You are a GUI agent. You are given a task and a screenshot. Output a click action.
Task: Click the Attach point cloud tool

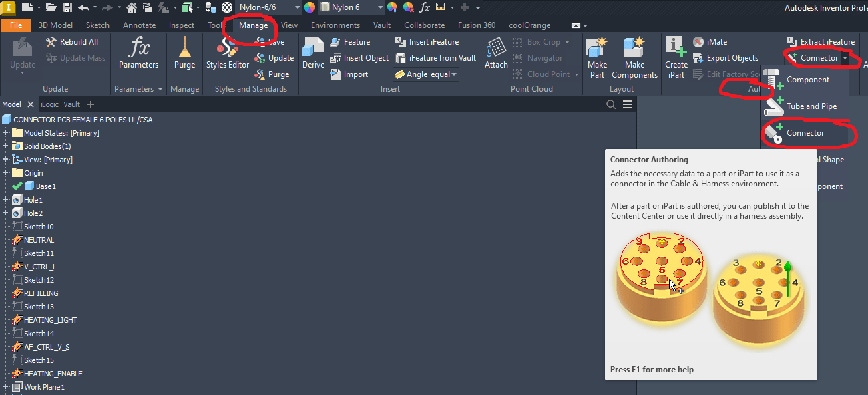tap(496, 53)
